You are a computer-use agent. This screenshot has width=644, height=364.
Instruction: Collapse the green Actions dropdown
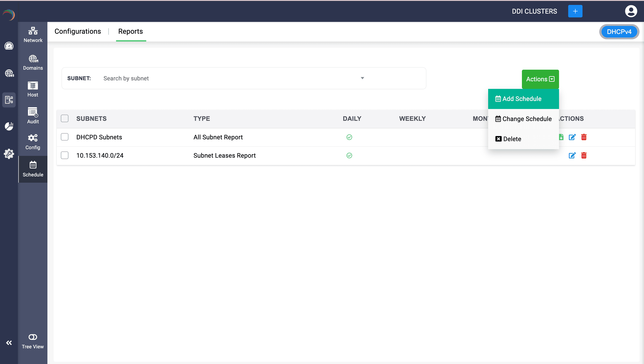(540, 79)
